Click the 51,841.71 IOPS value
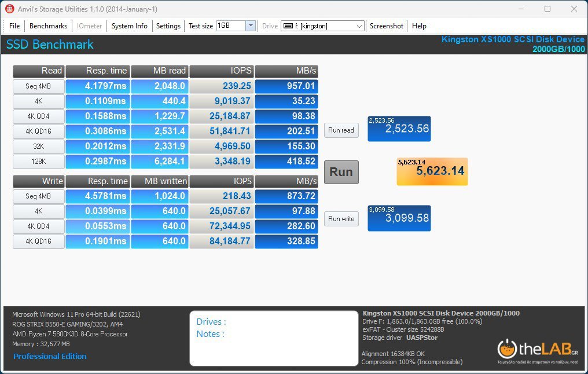The image size is (588, 374). [222, 131]
